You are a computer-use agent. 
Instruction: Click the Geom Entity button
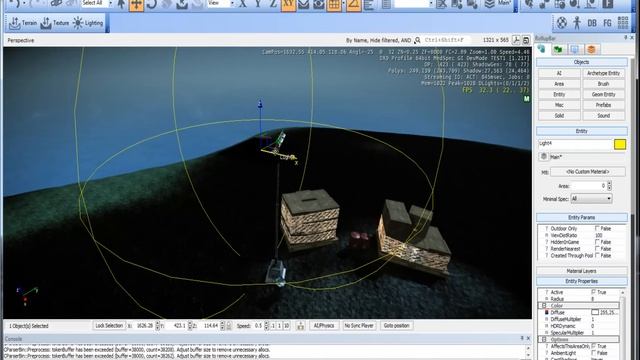tap(603, 94)
